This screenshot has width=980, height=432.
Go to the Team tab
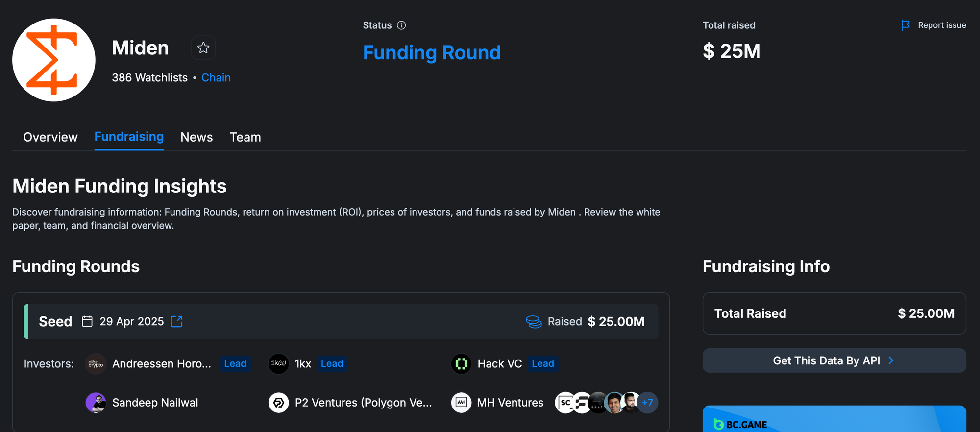[x=245, y=137]
